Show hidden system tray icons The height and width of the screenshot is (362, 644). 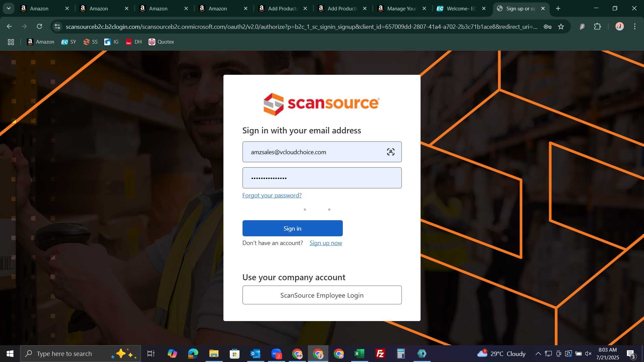(538, 354)
